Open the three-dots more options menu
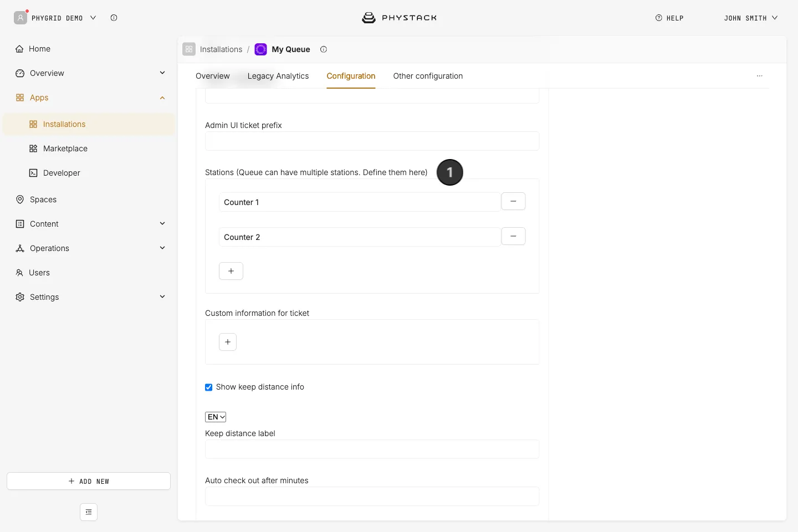 point(760,76)
